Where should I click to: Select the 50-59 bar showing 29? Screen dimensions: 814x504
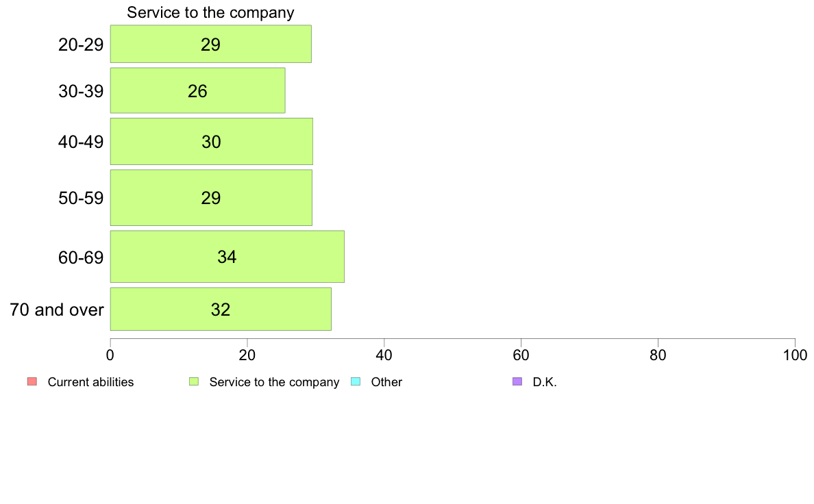[211, 198]
